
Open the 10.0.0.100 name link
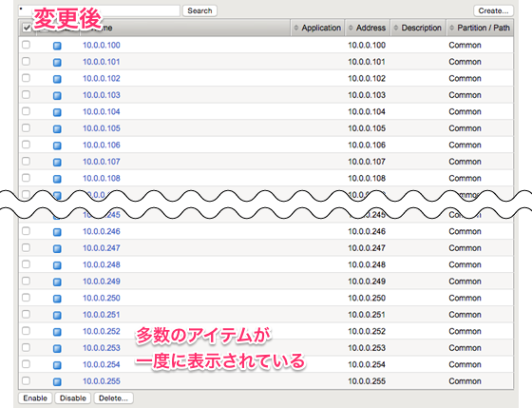click(x=102, y=45)
